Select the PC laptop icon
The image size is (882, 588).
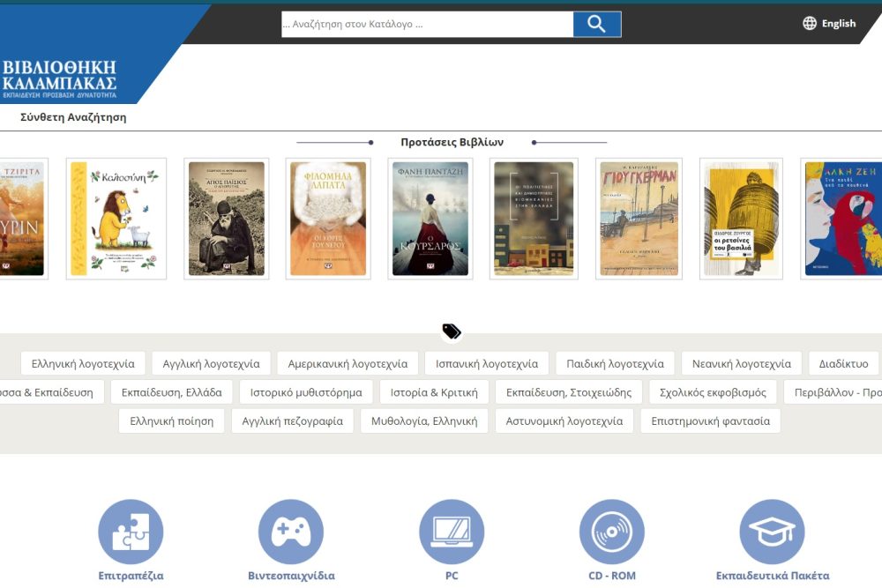point(452,532)
